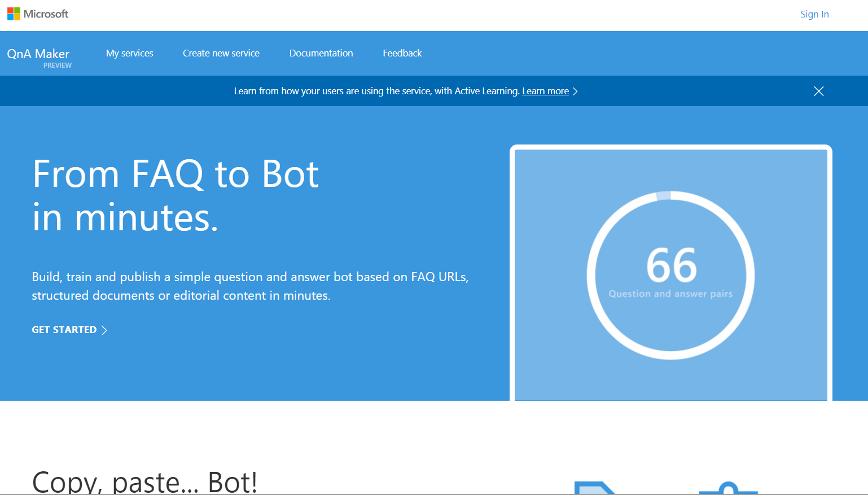Click the Microsoft logo
The image size is (868, 495).
(x=38, y=14)
